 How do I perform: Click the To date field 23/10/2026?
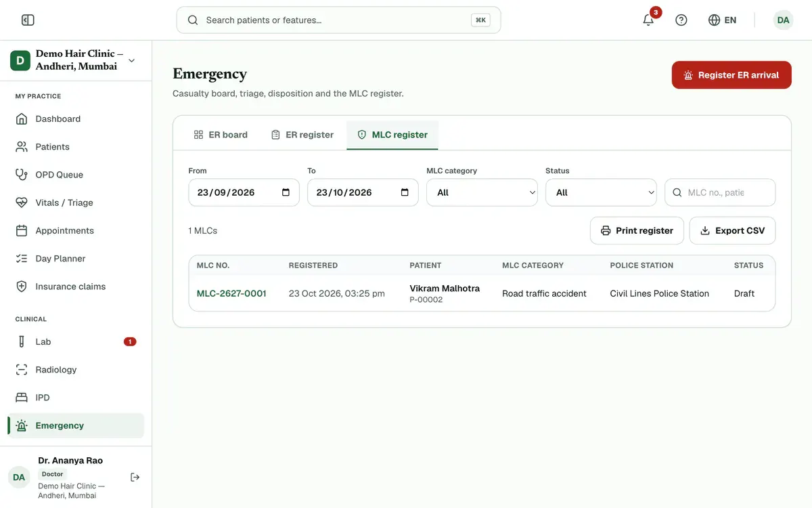point(363,192)
